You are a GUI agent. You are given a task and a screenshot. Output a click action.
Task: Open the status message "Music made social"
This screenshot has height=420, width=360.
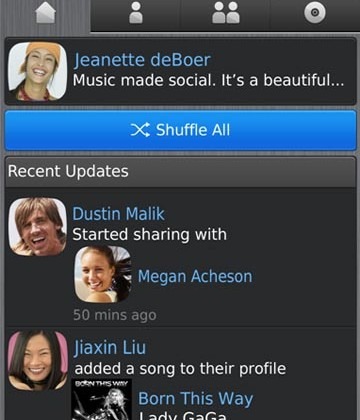coord(208,81)
